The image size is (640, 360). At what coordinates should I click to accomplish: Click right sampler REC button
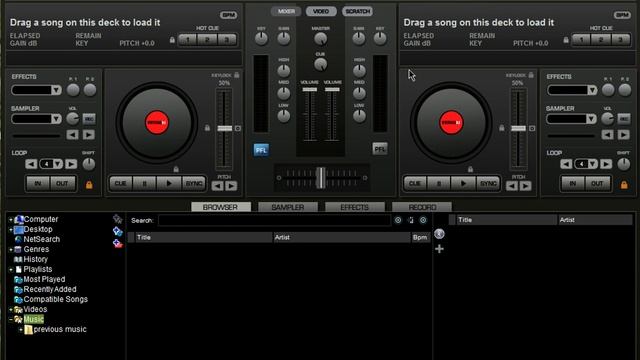tap(624, 119)
